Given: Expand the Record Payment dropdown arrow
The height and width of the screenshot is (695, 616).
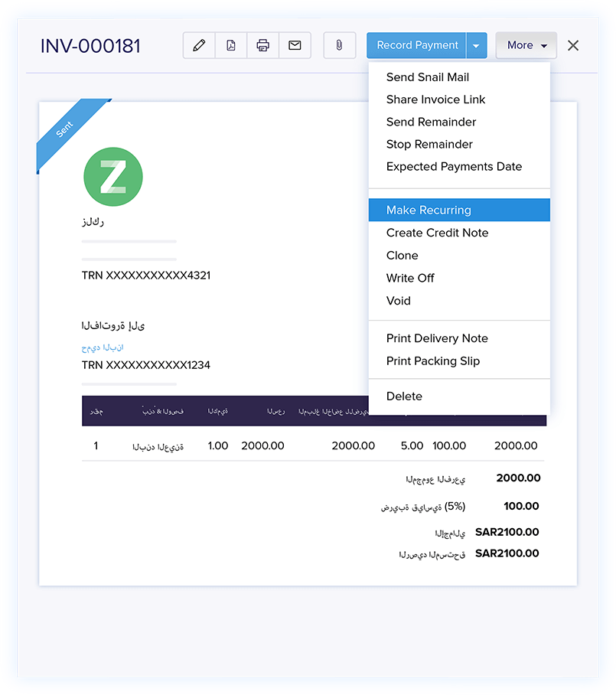Looking at the screenshot, I should [477, 45].
